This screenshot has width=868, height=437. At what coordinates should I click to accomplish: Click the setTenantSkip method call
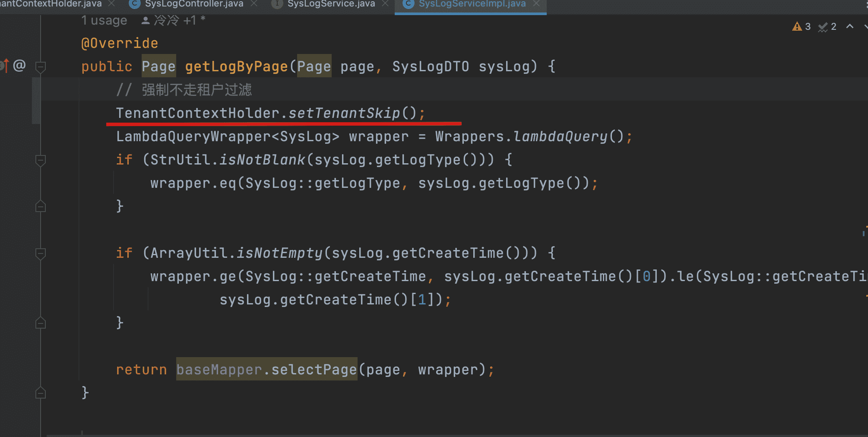coord(344,113)
